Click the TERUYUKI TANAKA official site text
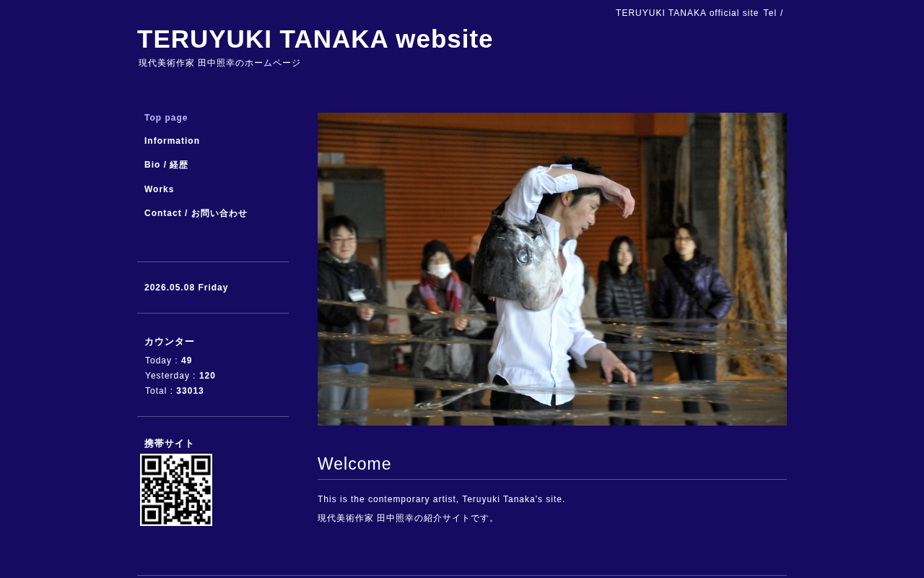Viewport: 924px width, 578px height. point(687,13)
